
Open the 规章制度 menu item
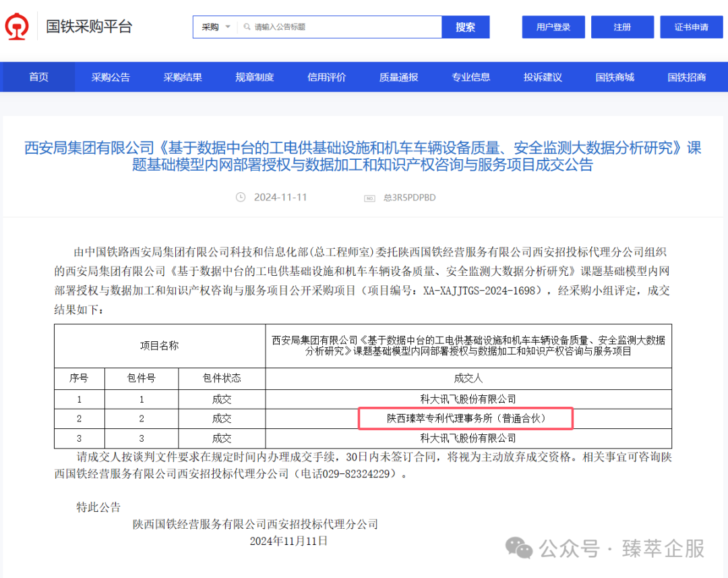click(x=255, y=76)
